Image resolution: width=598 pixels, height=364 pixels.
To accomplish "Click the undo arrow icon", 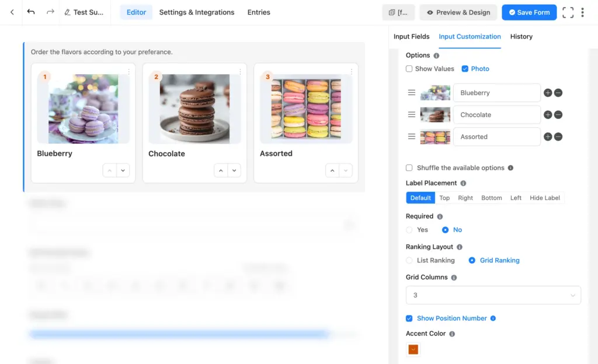I will pos(31,12).
